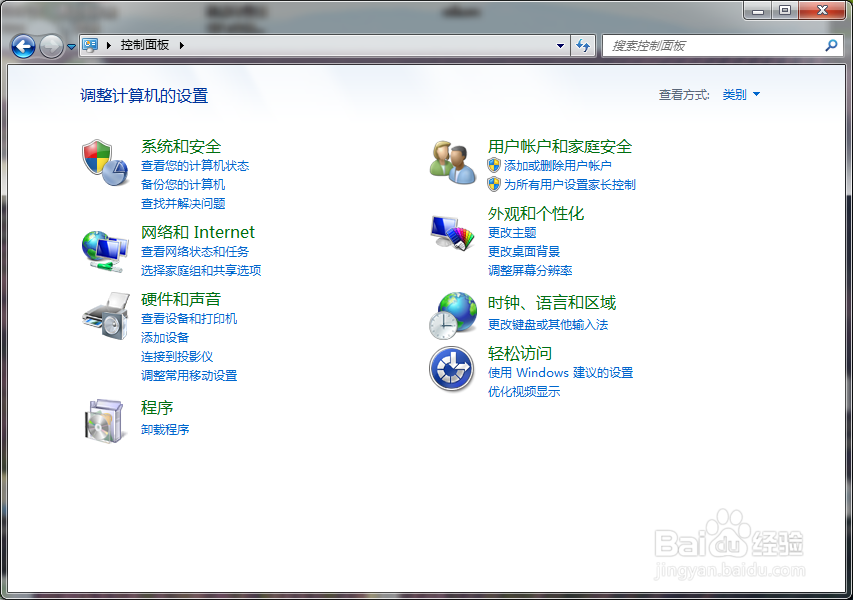Open the 轻松访问 category icon
The width and height of the screenshot is (853, 600).
[452, 369]
